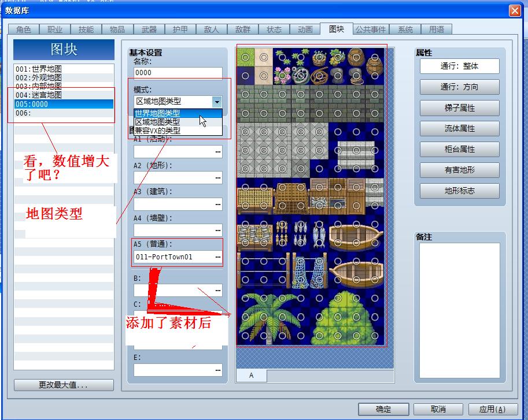Open the A3 (建筑) graphic picker ellipsis

coord(218,204)
